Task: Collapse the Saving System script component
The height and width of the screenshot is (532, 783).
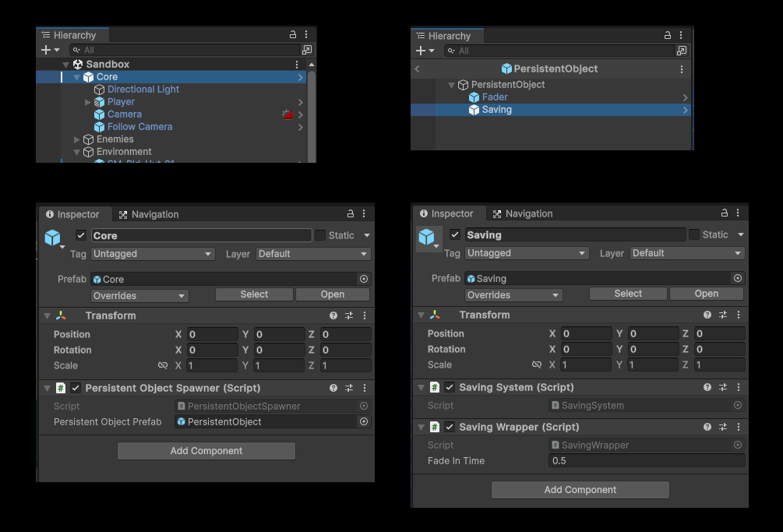Action: [x=421, y=387]
